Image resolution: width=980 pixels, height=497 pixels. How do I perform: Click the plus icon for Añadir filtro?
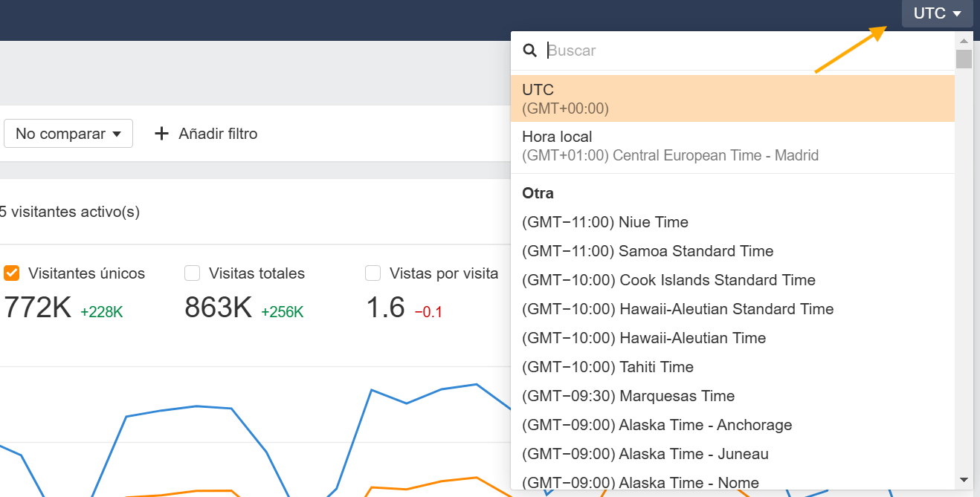tap(161, 134)
